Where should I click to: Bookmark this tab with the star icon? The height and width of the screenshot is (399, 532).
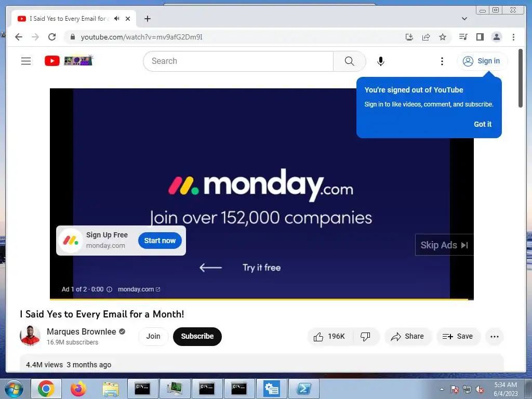coord(443,37)
